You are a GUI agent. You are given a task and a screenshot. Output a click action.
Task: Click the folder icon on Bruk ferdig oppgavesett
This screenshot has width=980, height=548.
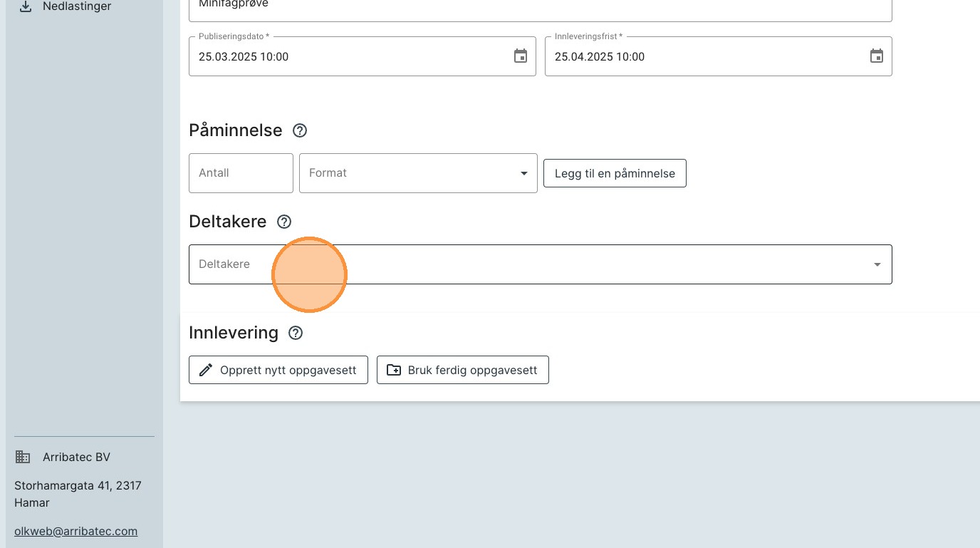tap(393, 370)
